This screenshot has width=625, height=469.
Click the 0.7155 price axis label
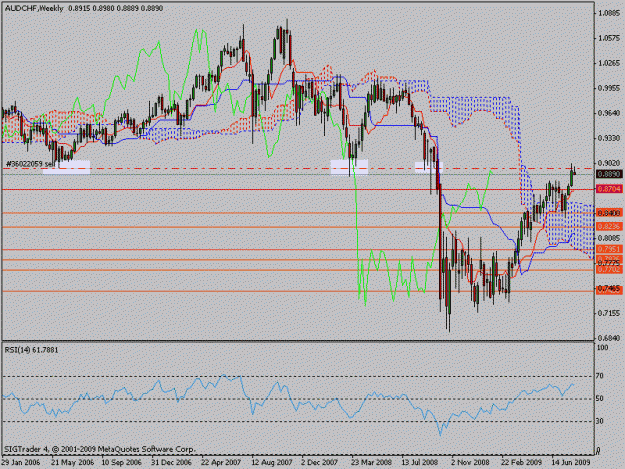coord(609,313)
